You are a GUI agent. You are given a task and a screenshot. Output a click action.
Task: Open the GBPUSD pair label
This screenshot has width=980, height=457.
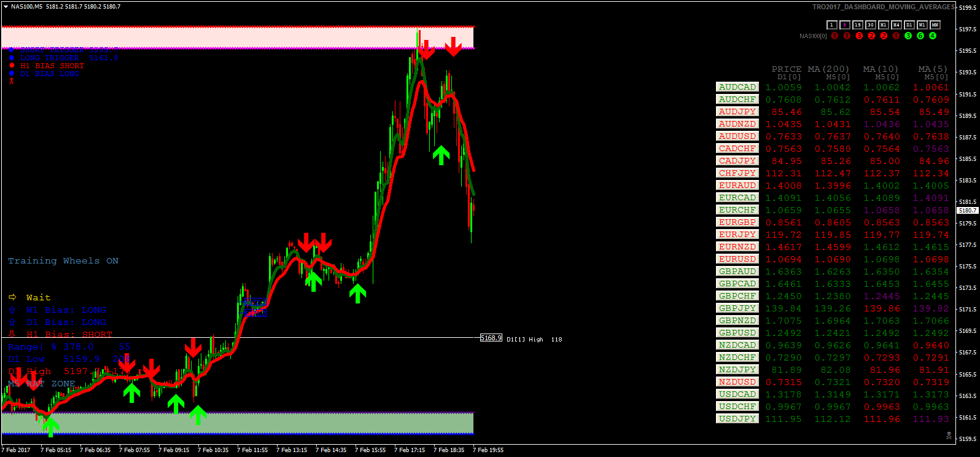[737, 332]
